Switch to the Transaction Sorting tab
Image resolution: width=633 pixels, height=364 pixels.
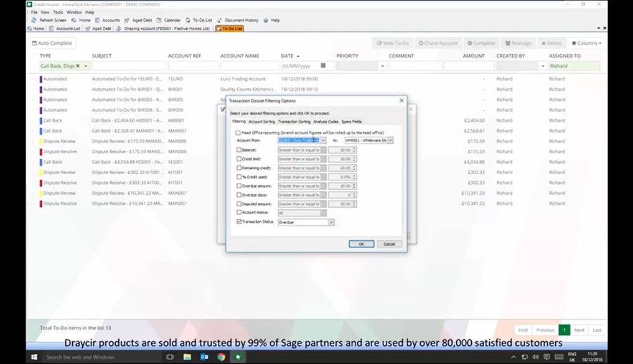click(x=294, y=121)
